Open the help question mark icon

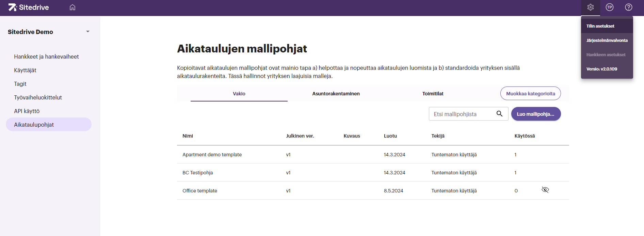click(x=629, y=7)
